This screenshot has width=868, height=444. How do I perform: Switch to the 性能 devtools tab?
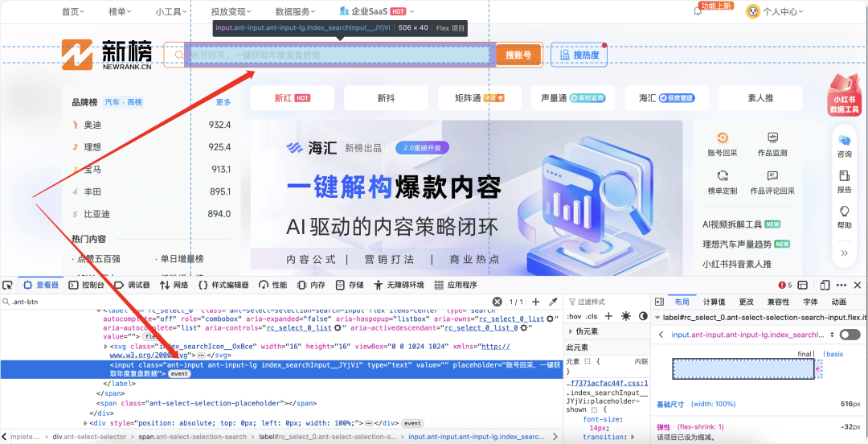coord(273,285)
